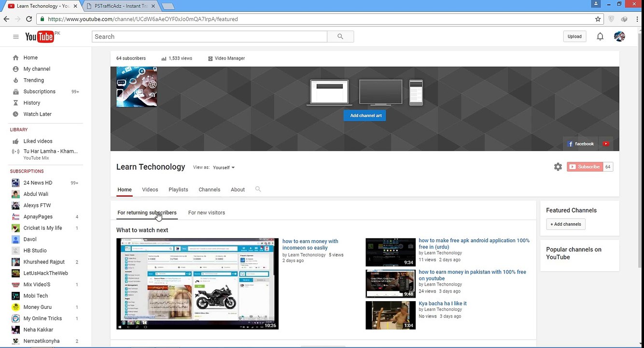Open 'Kya bacha ha I like it' title
The height and width of the screenshot is (348, 644).
pyautogui.click(x=443, y=304)
